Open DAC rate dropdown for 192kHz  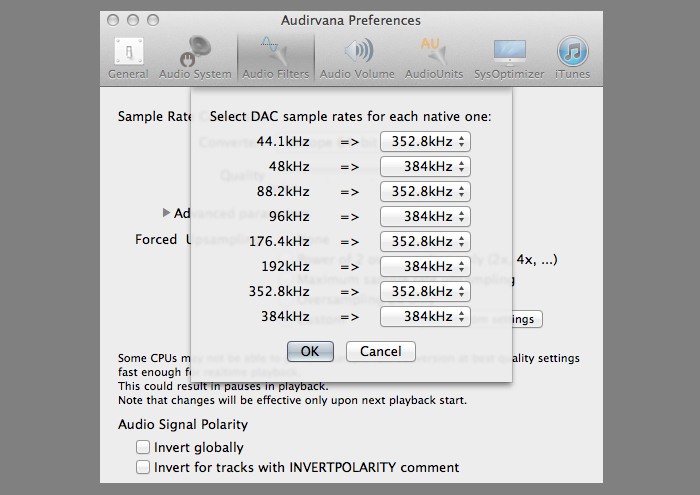point(425,266)
